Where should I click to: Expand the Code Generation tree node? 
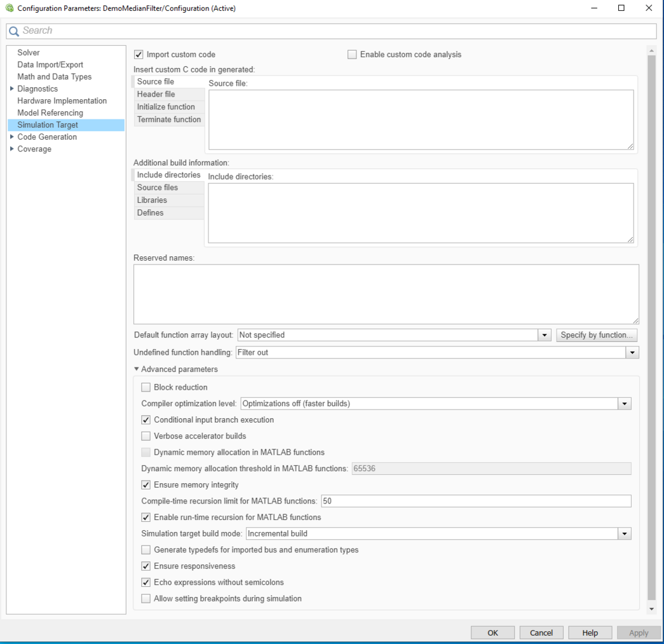[x=12, y=137]
